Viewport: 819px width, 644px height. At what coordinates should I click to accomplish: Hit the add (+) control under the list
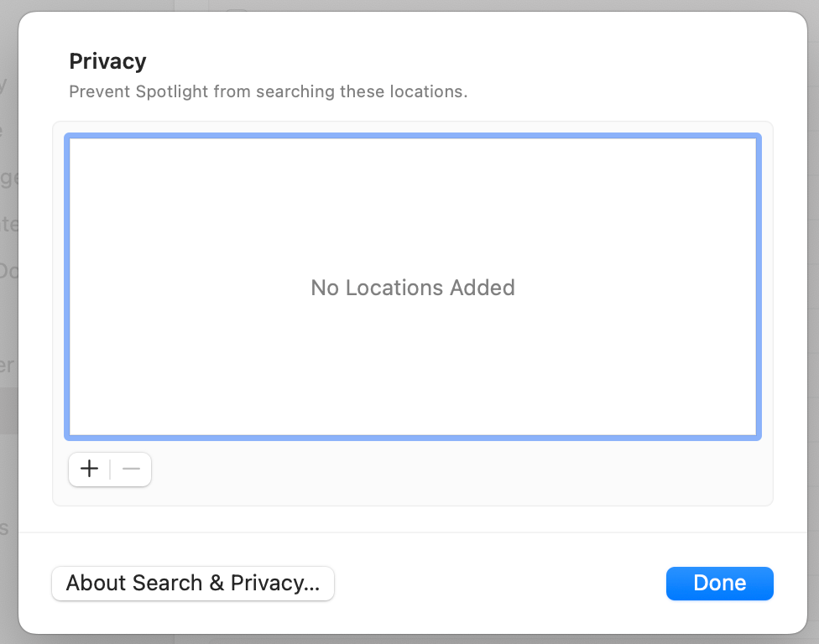click(90, 470)
